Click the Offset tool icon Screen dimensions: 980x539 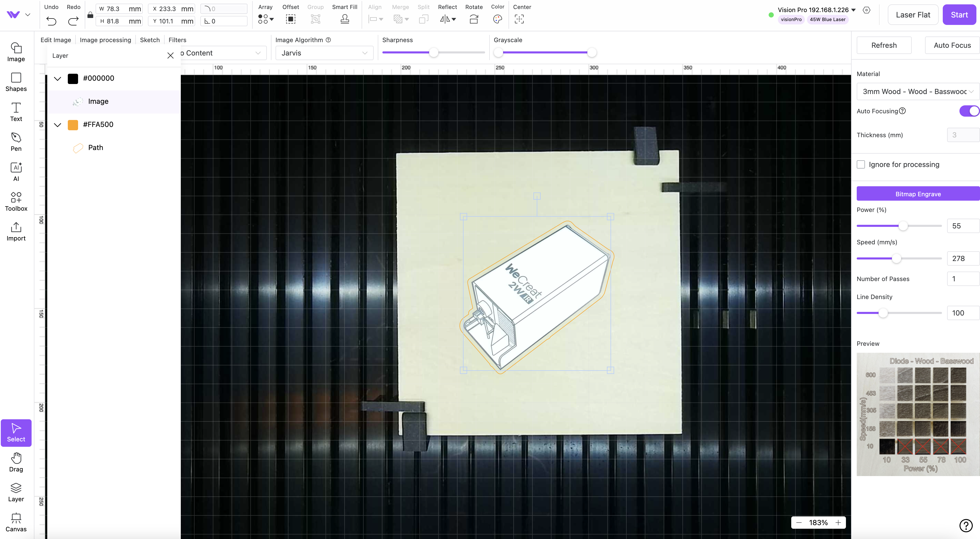coord(290,19)
